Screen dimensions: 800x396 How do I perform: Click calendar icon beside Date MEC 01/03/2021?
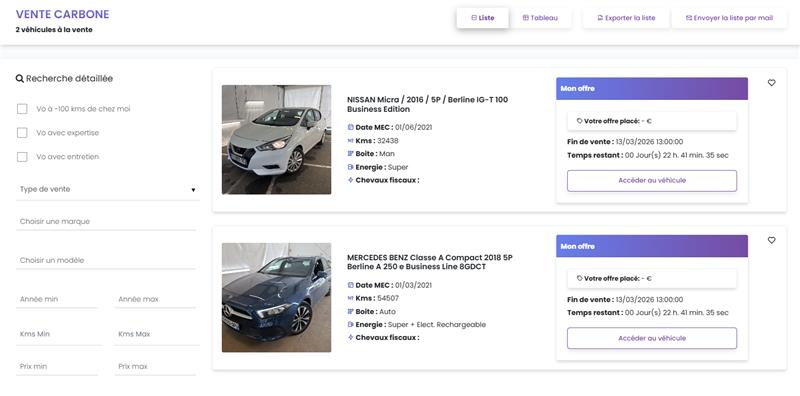pos(351,285)
